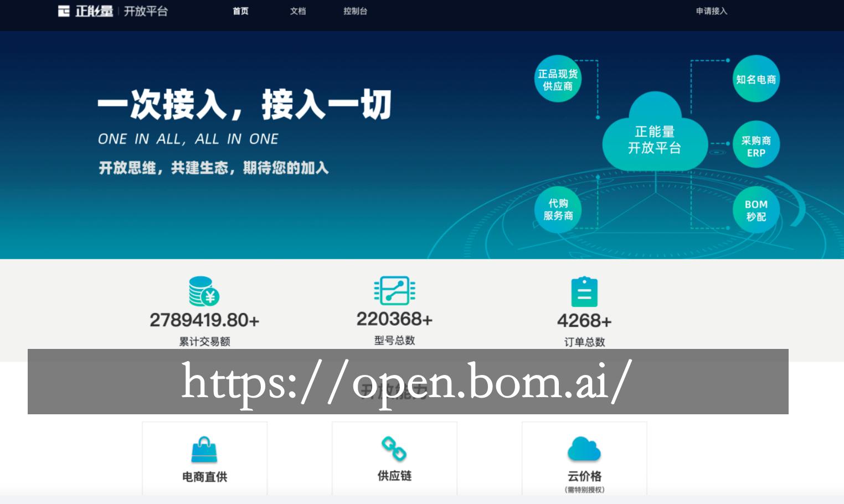Open the 供应链 card
The image size is (844, 504).
(x=394, y=459)
